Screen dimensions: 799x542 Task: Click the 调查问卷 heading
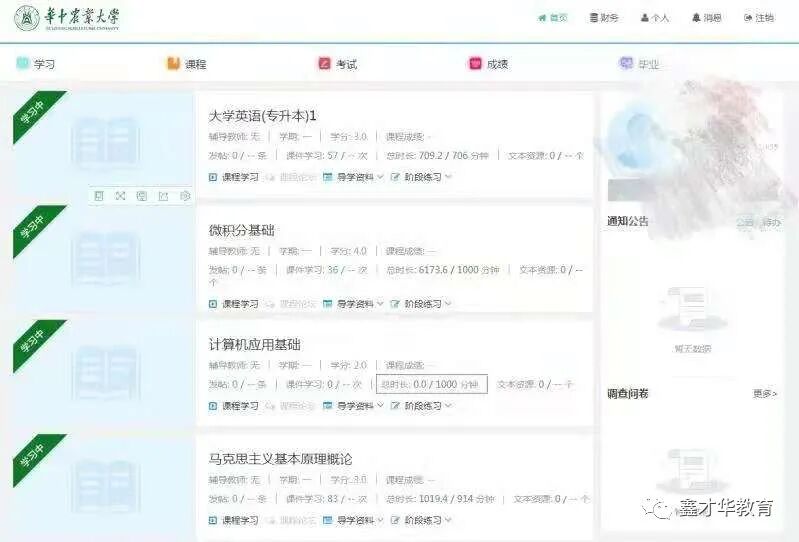coord(627,393)
